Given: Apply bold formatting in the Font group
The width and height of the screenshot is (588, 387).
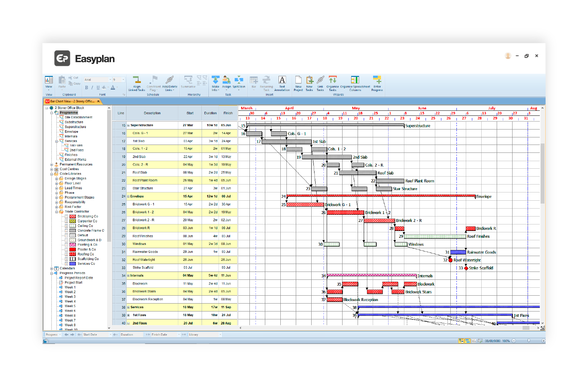Looking at the screenshot, I should [x=87, y=87].
